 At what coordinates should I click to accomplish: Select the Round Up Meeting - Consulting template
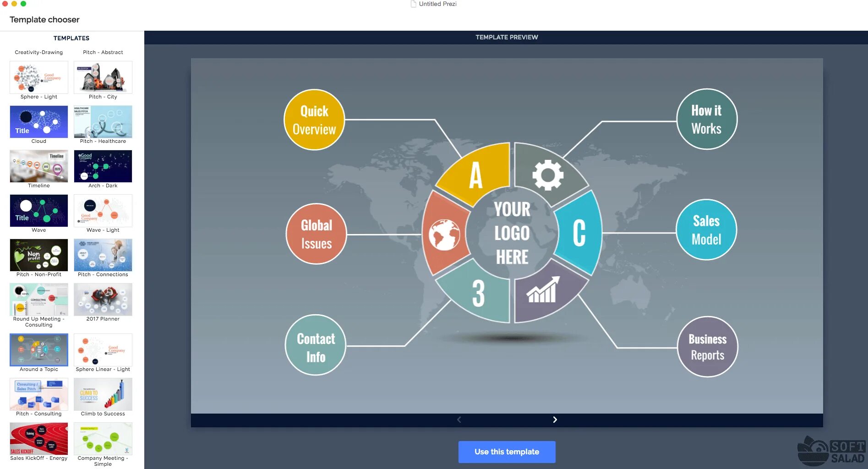(x=39, y=300)
